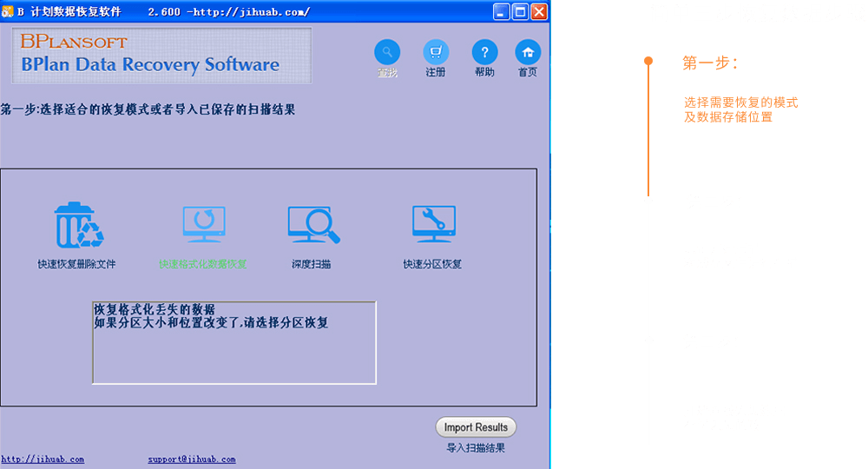
Task: Close the data recovery software window
Action: [539, 12]
